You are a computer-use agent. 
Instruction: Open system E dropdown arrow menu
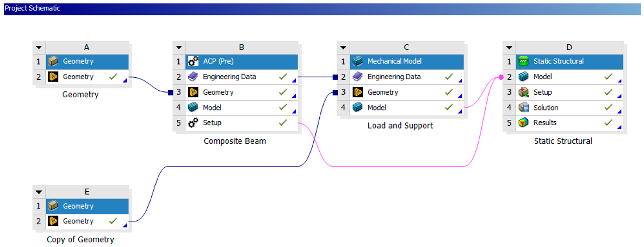point(39,192)
